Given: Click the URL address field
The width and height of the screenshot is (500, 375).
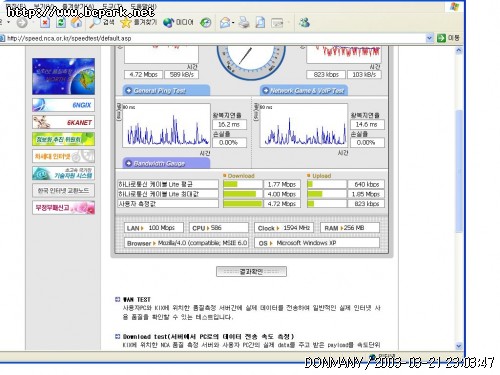Looking at the screenshot, I should (213, 38).
